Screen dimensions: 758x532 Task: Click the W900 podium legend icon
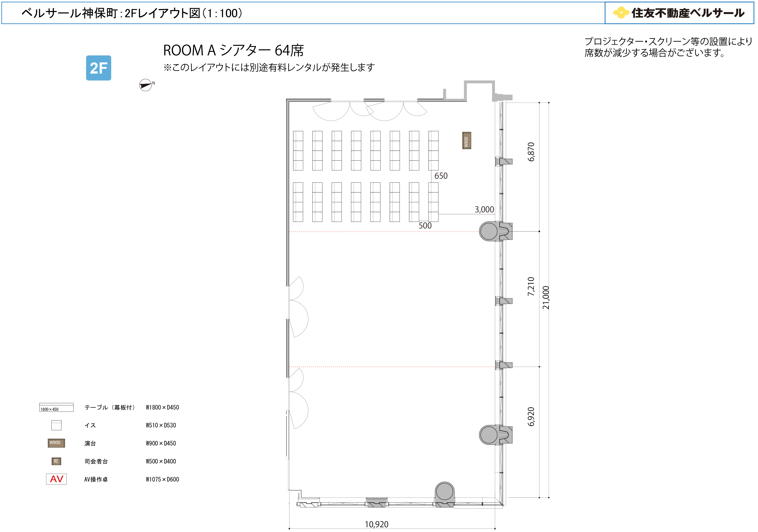[56, 443]
